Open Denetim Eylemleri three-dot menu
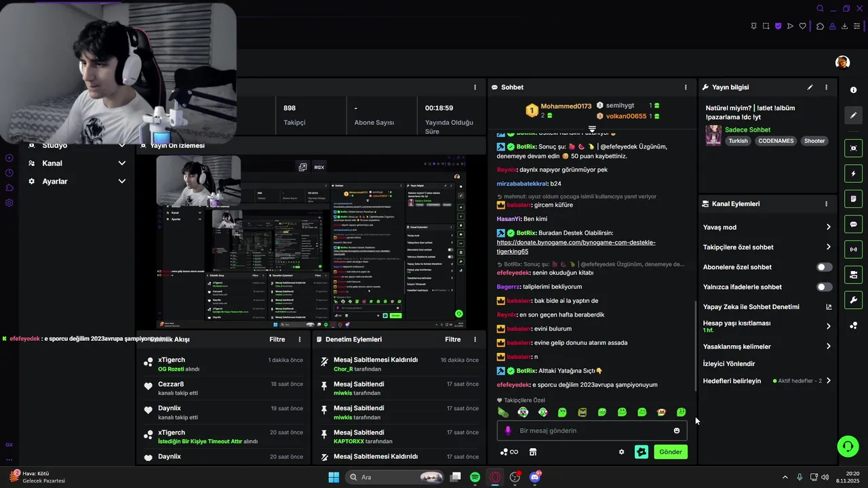The height and width of the screenshot is (488, 868). point(475,340)
